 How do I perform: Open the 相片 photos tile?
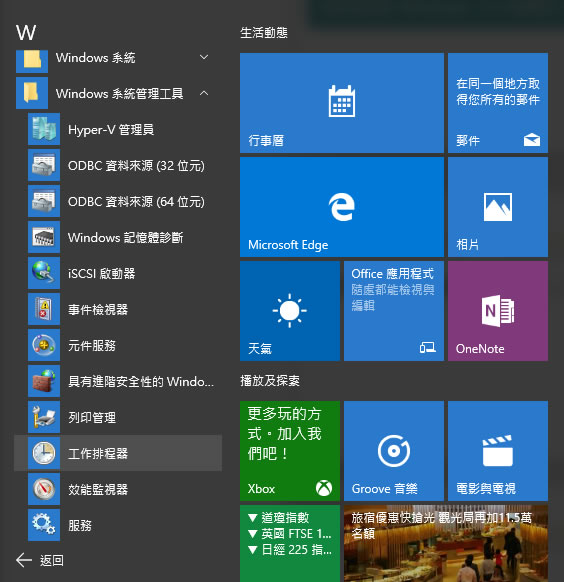click(498, 207)
